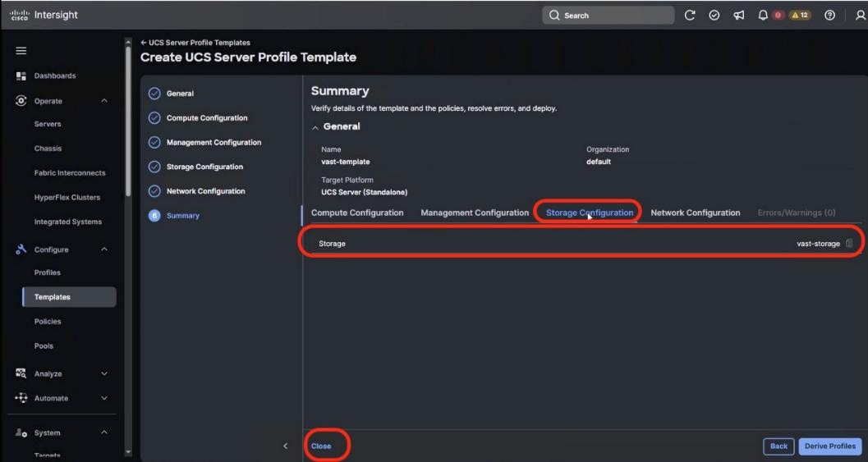Open Policies under Configure
Viewport: 868px width, 462px height.
click(48, 321)
